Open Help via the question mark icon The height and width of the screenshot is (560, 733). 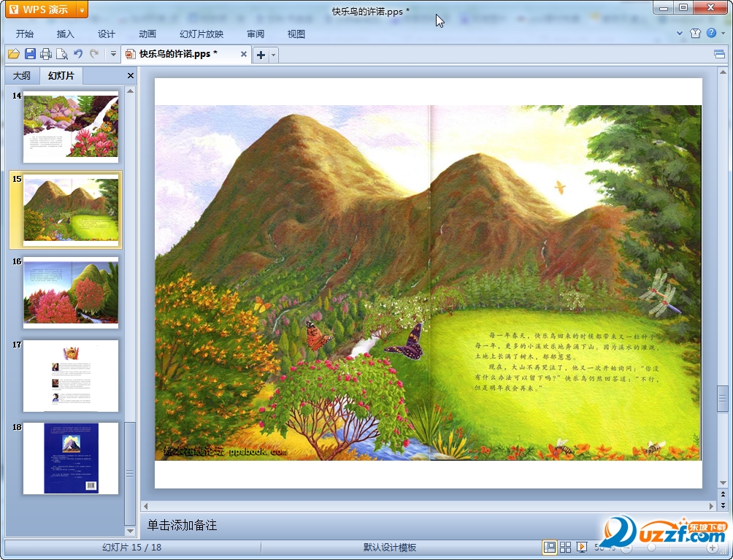pyautogui.click(x=711, y=34)
